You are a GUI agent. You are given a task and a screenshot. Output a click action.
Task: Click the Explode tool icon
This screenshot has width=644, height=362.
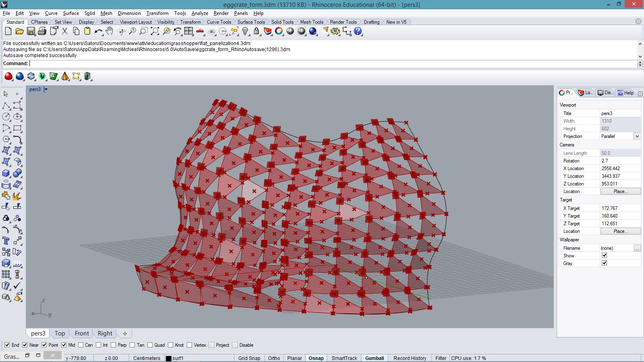tap(17, 196)
